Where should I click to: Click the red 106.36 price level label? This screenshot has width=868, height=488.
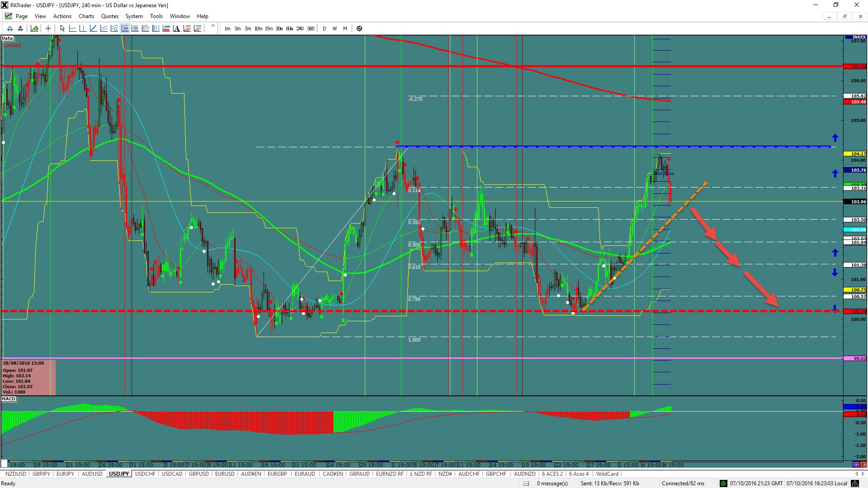[x=855, y=66]
